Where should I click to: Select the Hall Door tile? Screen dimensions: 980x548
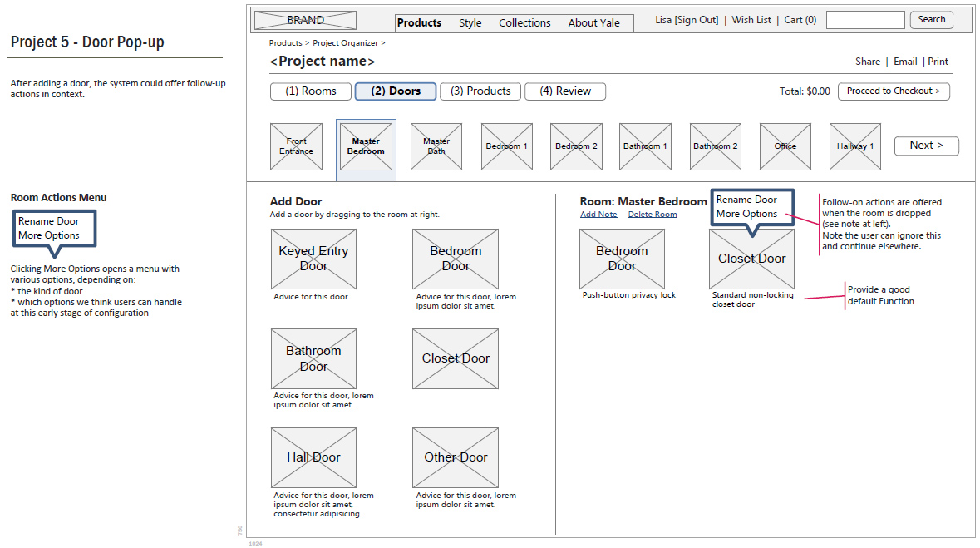point(313,457)
